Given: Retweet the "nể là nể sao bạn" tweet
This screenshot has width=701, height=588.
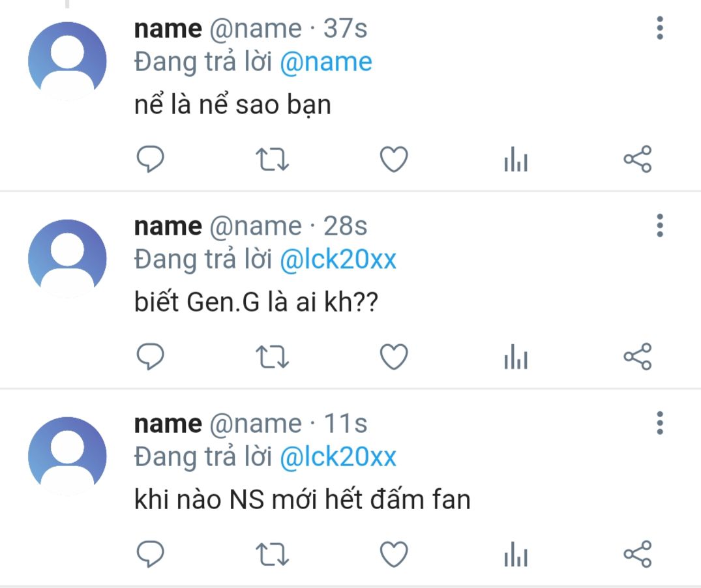Looking at the screenshot, I should pyautogui.click(x=273, y=159).
